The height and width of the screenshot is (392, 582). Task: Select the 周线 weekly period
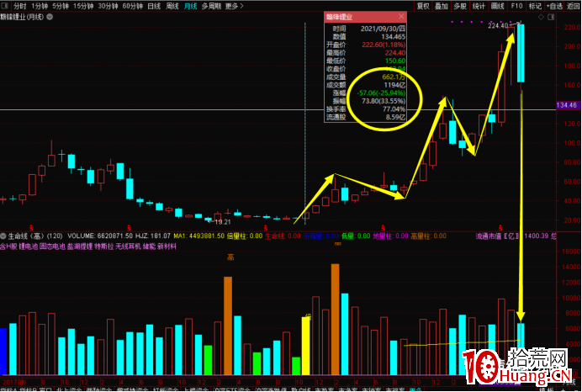coord(172,6)
